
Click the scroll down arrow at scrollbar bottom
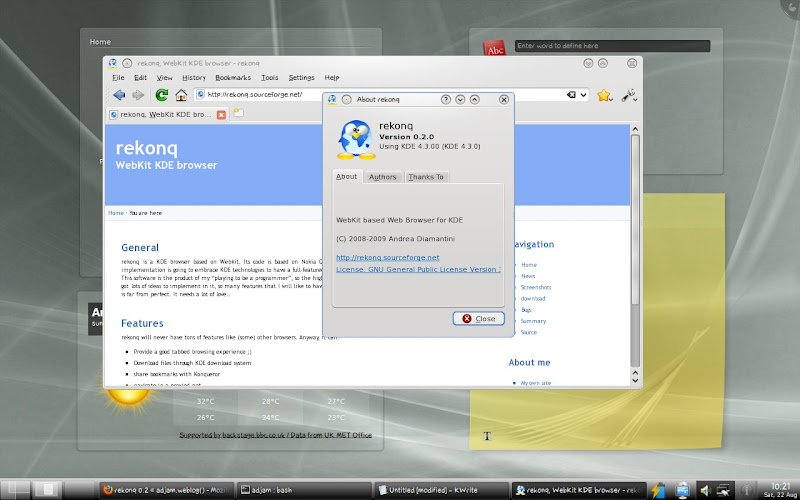point(635,380)
